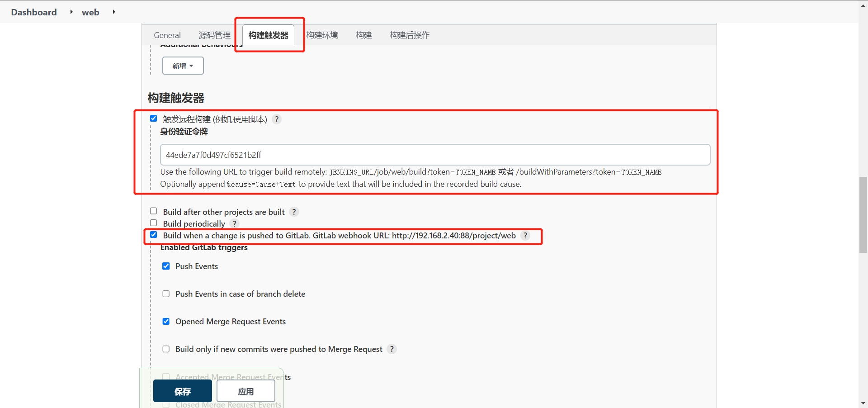Expand the web breadcrumb arrow
Screen dimensions: 868x408
point(114,12)
